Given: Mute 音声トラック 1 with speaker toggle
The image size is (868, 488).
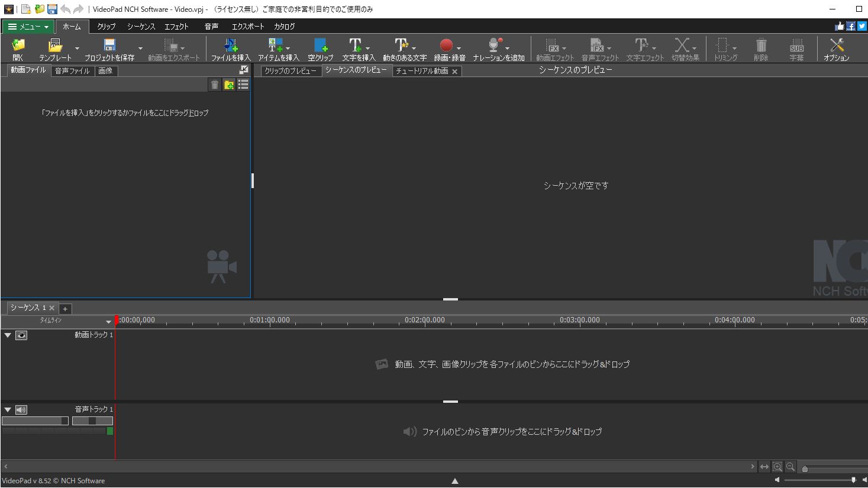Looking at the screenshot, I should [21, 410].
